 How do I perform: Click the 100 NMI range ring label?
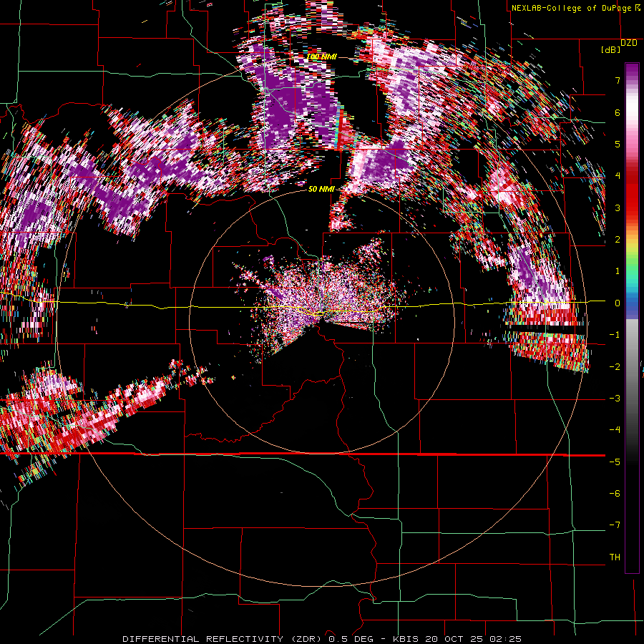coord(321,57)
